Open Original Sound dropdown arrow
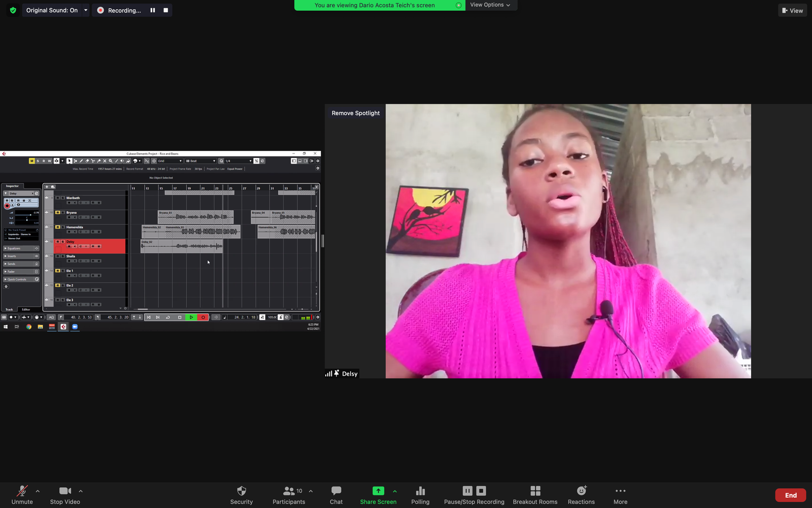The image size is (812, 508). 86,10
